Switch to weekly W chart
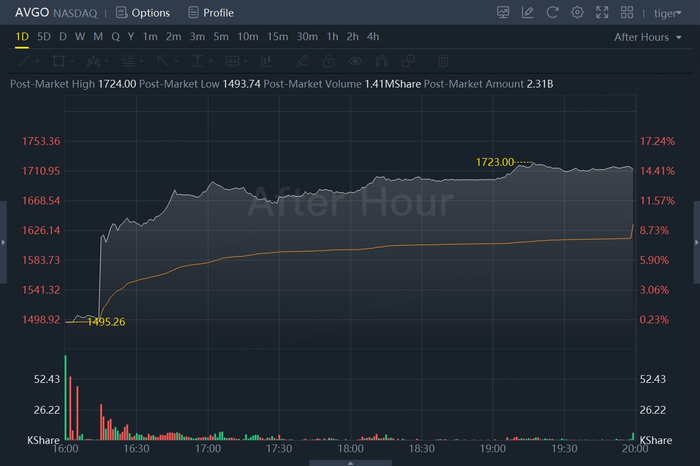 coord(81,37)
